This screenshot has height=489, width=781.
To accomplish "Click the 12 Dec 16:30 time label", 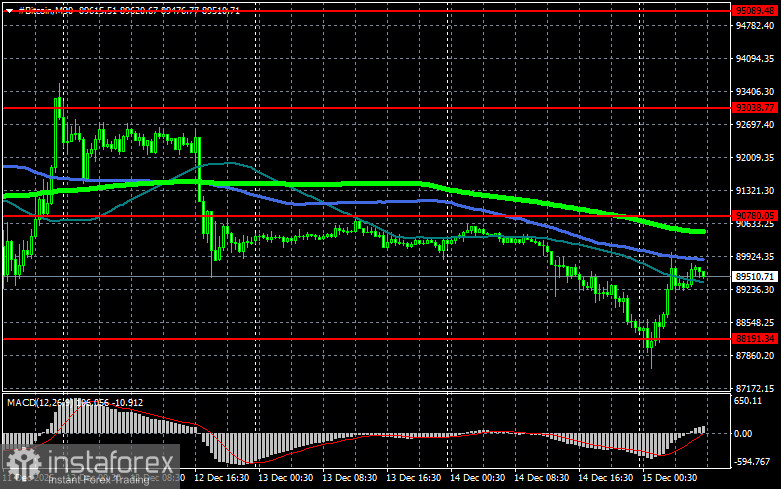I will pos(222,478).
